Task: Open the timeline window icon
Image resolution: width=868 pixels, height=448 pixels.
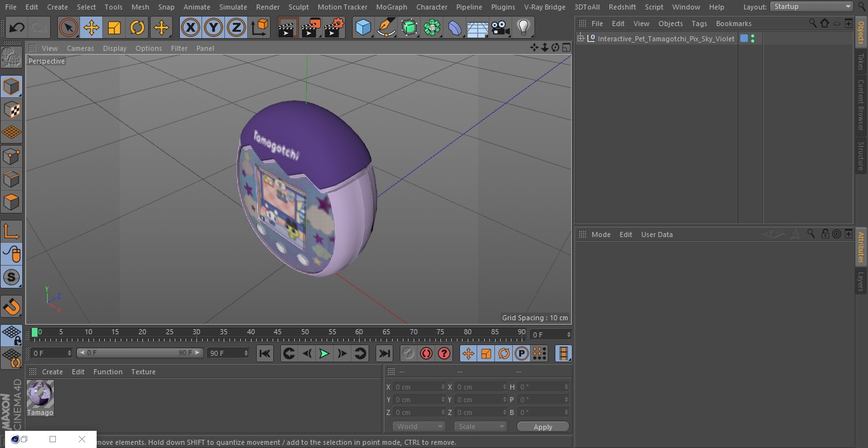Action: [x=563, y=353]
